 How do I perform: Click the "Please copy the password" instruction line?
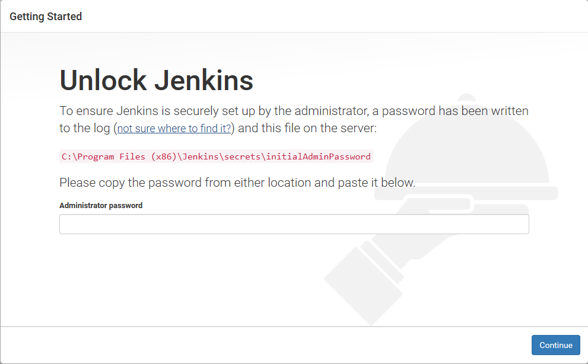[x=237, y=183]
